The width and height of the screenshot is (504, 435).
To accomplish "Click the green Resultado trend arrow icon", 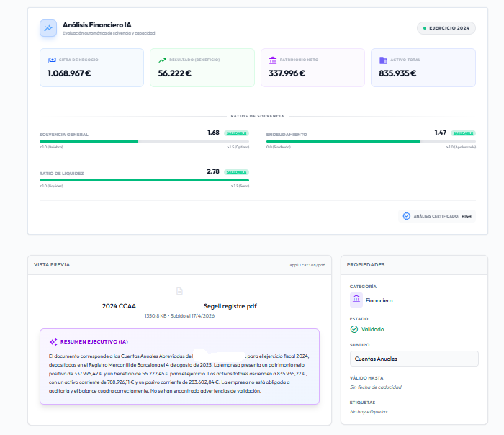I will pos(162,60).
